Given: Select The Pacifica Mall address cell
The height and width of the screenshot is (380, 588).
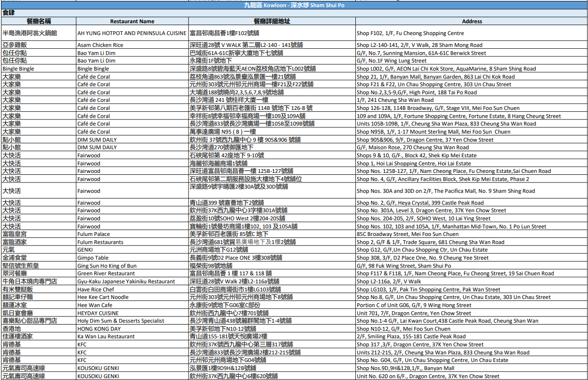Looking at the screenshot, I should pos(472,191).
